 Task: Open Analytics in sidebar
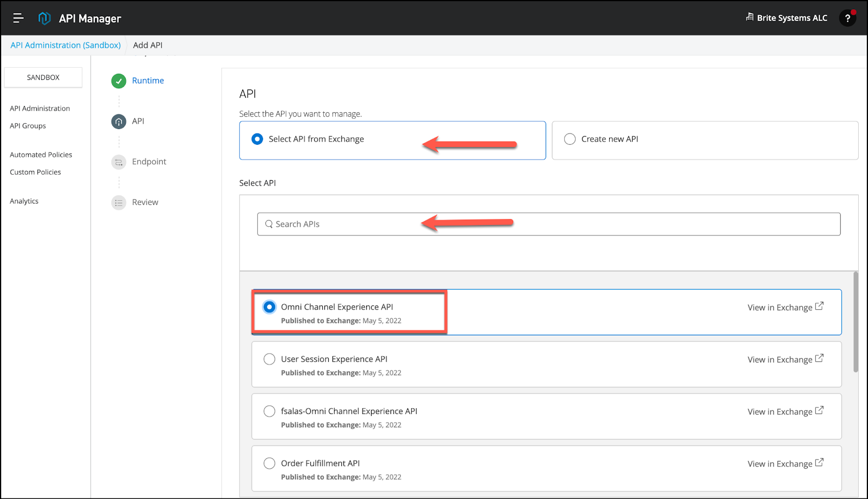pos(24,201)
